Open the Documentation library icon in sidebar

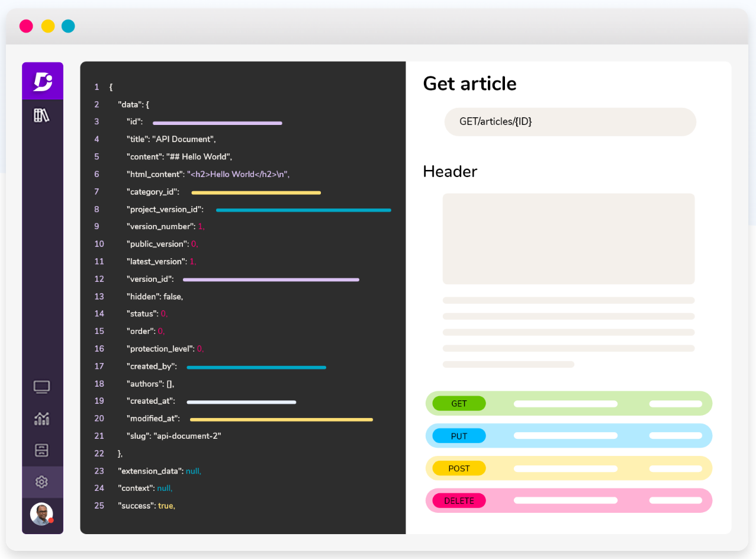point(41,113)
